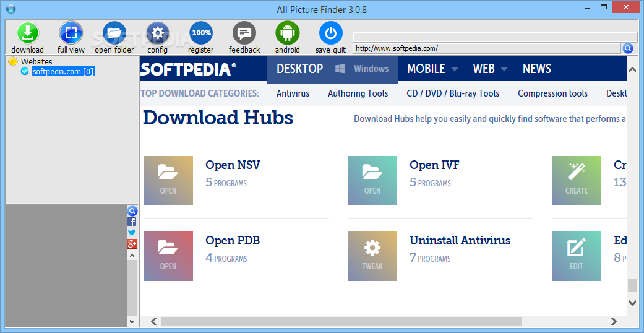644x333 pixels.
Task: Click the Uninstall Antivirus heading link
Action: [x=460, y=240]
